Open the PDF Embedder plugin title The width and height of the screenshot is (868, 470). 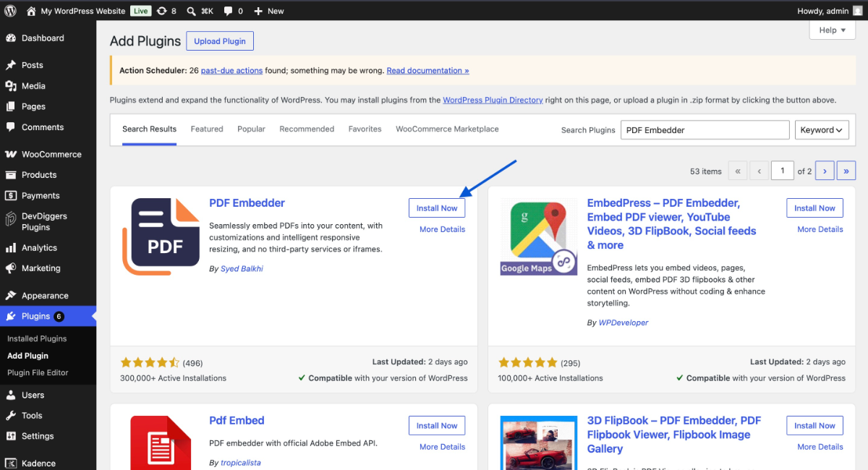tap(247, 203)
